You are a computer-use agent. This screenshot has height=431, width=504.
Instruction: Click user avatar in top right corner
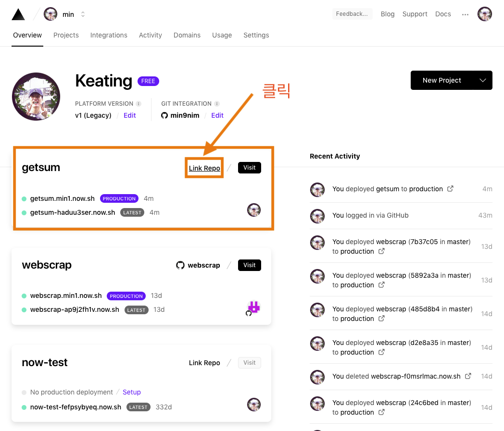coord(484,14)
